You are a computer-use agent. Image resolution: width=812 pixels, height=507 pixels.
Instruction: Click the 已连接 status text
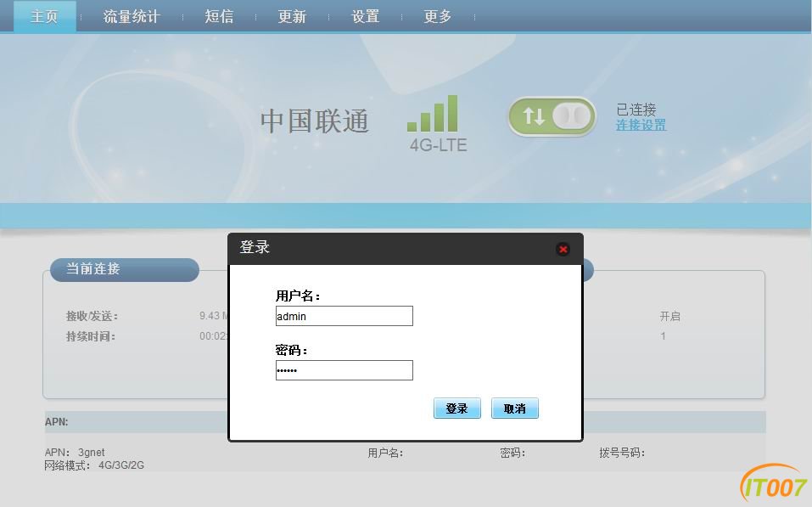click(636, 110)
